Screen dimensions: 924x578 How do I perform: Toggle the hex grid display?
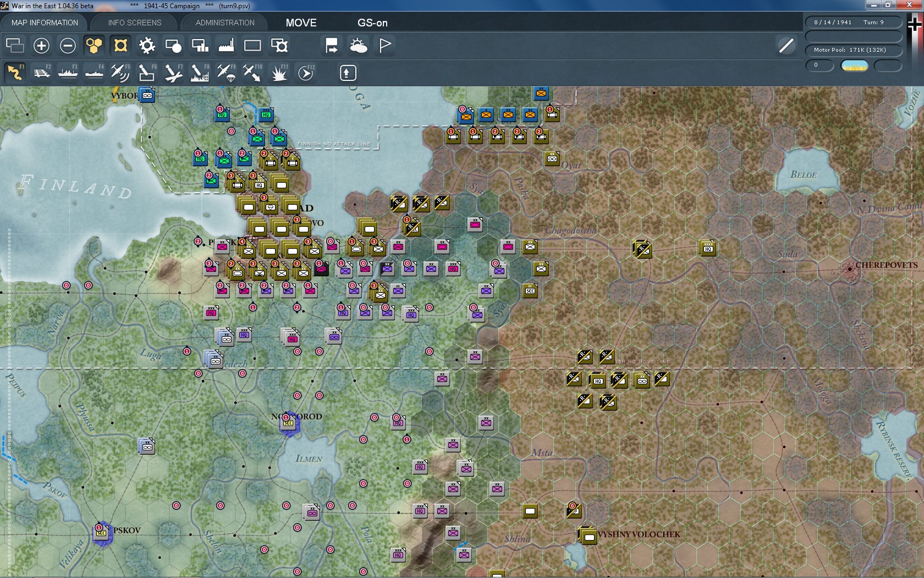(x=94, y=45)
